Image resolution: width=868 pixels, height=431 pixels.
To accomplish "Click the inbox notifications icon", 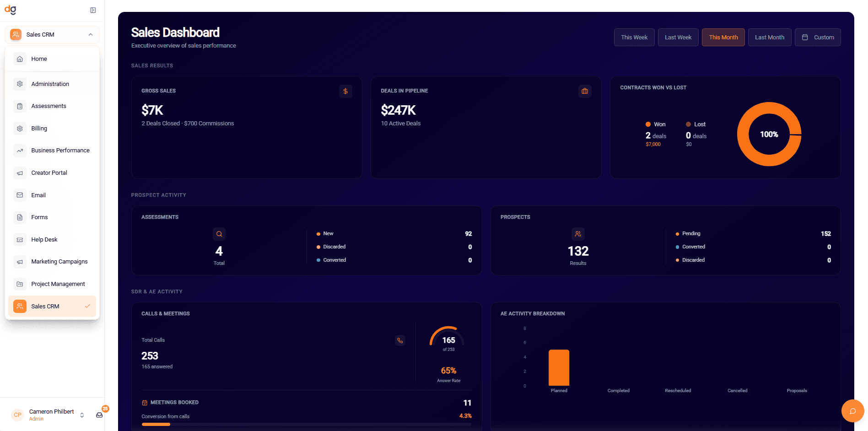I will 99,415.
